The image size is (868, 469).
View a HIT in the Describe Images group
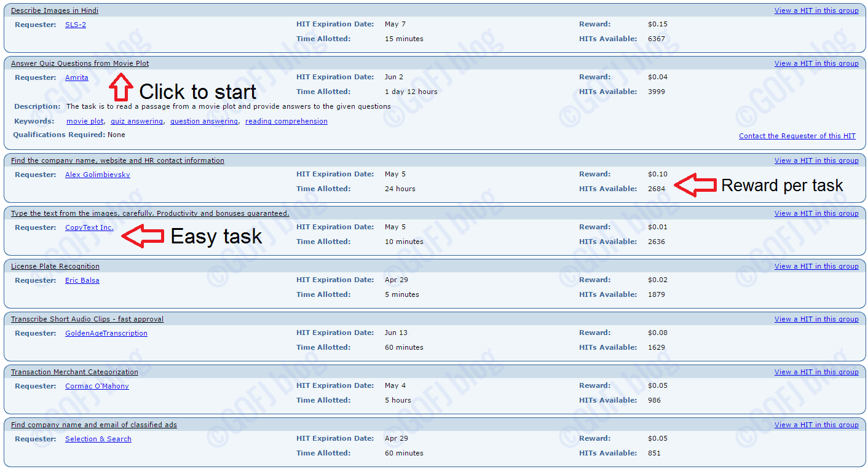(x=816, y=10)
